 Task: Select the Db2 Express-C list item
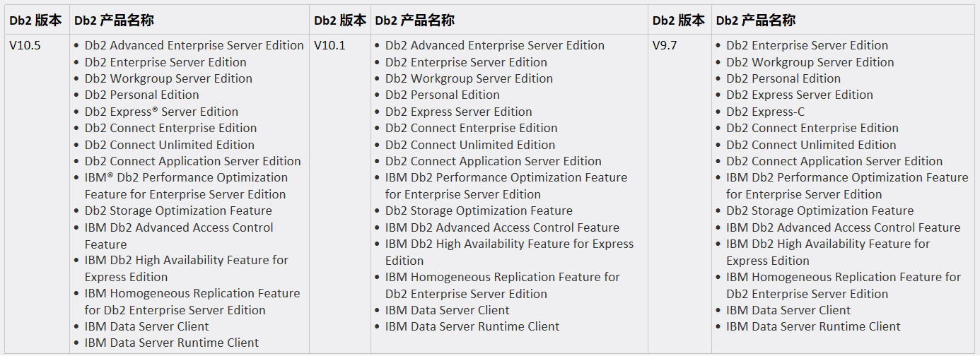coord(765,112)
